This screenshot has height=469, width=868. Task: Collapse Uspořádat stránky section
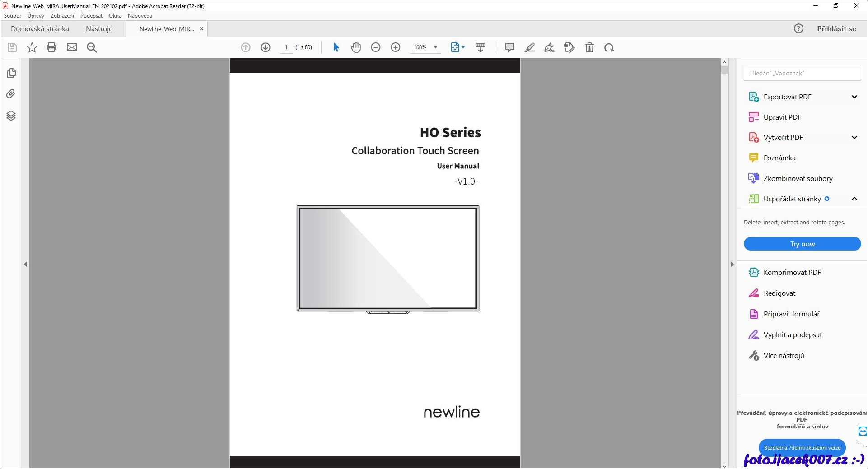tap(854, 199)
